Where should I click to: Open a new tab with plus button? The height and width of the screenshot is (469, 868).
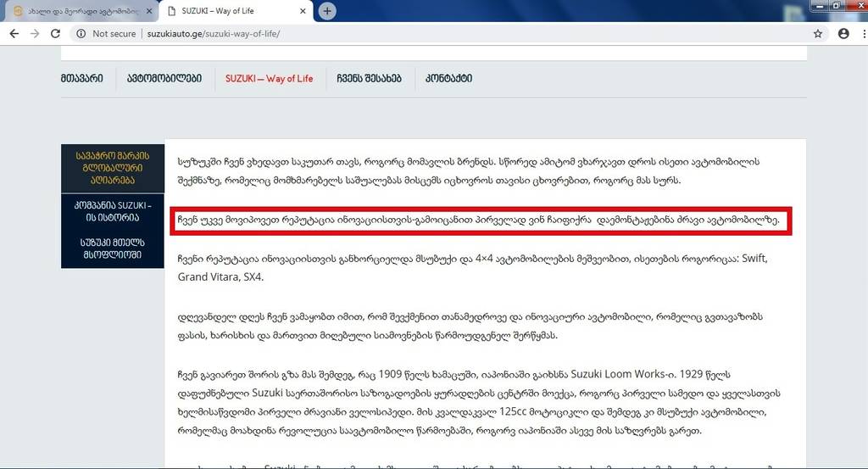tap(327, 10)
